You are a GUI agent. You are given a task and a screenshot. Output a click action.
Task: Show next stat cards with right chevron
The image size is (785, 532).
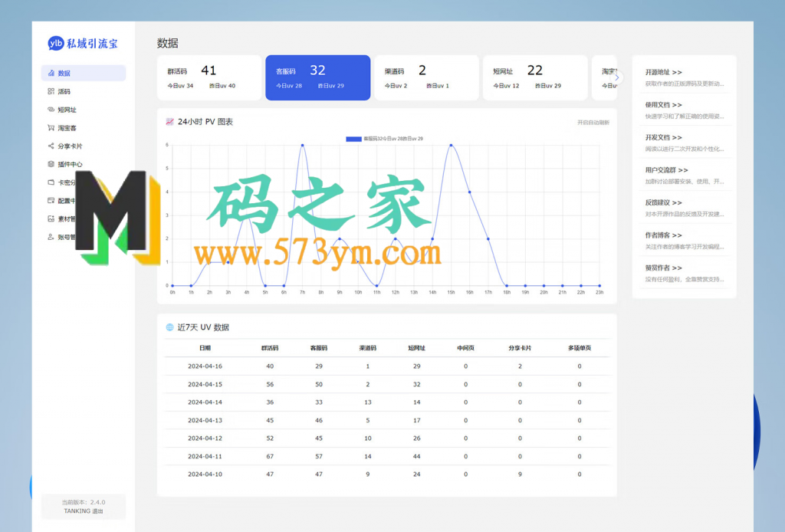617,77
